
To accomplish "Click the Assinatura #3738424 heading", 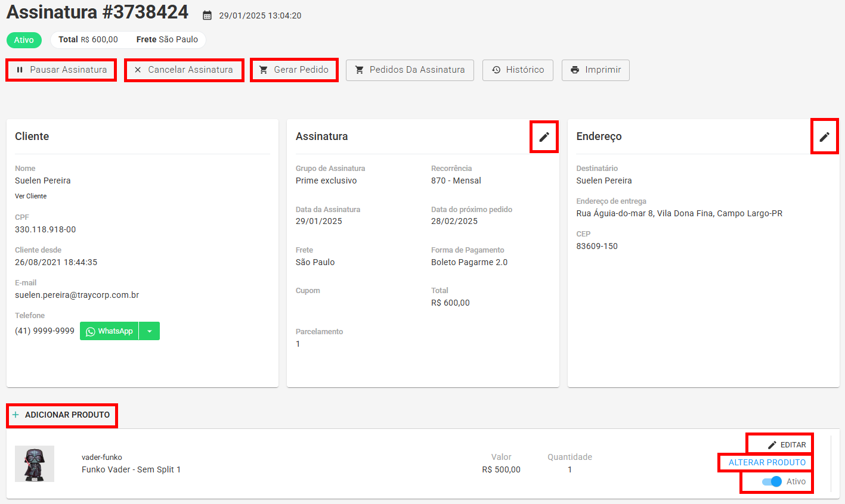I will point(98,12).
